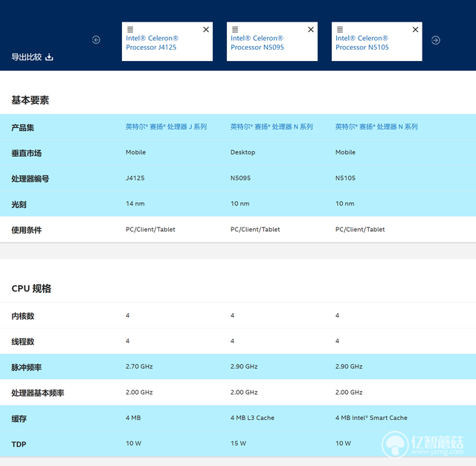Click the 14 nm lithography value

pyautogui.click(x=135, y=204)
